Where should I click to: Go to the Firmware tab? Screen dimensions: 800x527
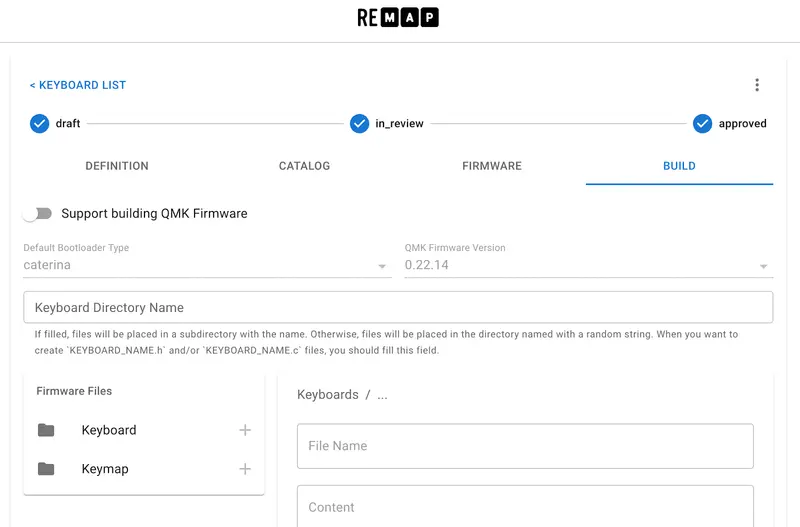(492, 166)
